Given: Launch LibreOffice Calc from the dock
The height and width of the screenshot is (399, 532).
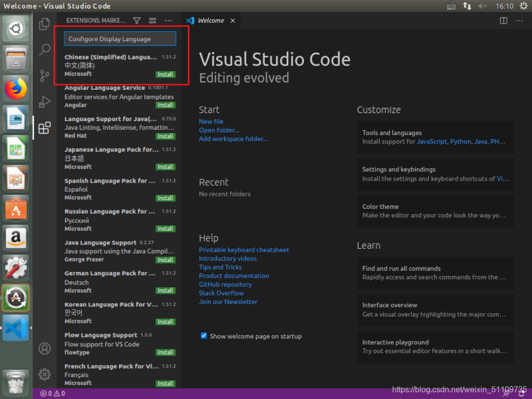Looking at the screenshot, I should pos(15,148).
